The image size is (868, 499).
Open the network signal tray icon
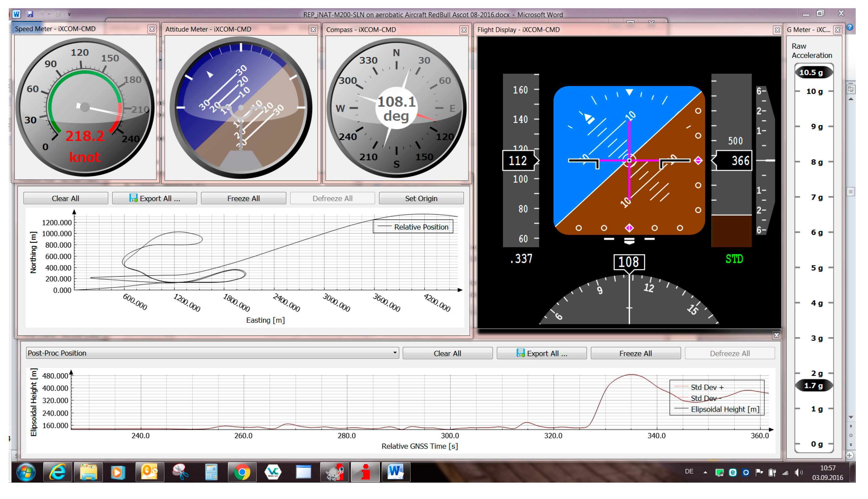(x=786, y=473)
